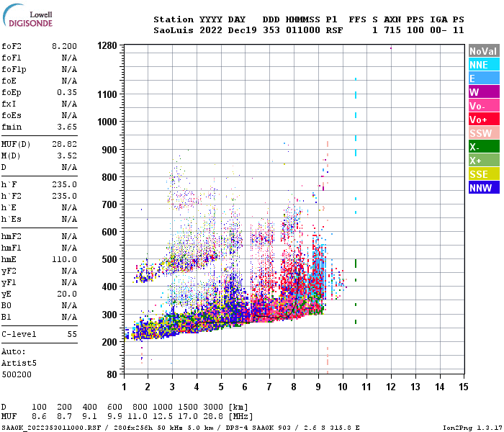Select the Vo- pink legend swatch
Image resolution: width=504 pixels, height=432 pixels.
(x=484, y=106)
